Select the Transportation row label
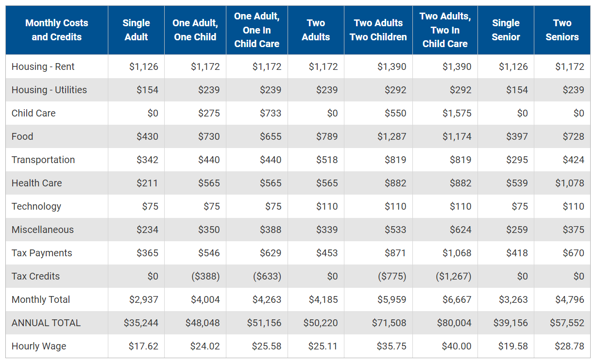 (x=43, y=160)
